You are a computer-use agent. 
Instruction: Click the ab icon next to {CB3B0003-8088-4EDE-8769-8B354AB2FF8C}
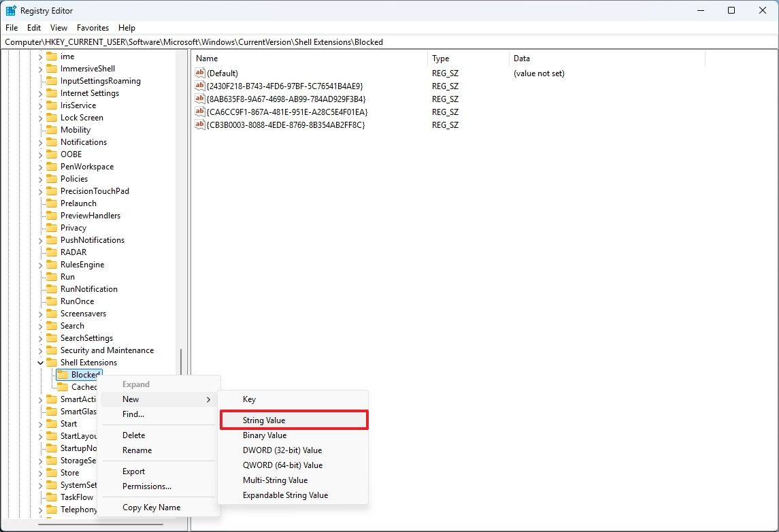tap(199, 125)
